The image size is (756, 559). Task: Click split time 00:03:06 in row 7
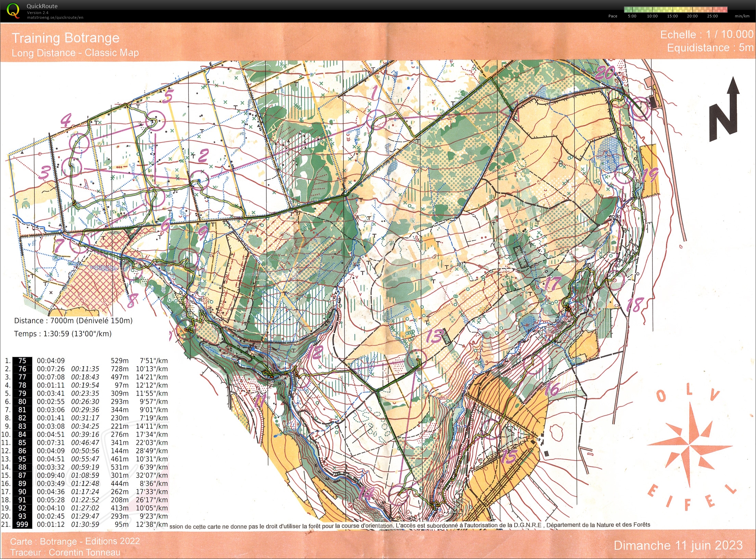[x=51, y=410]
